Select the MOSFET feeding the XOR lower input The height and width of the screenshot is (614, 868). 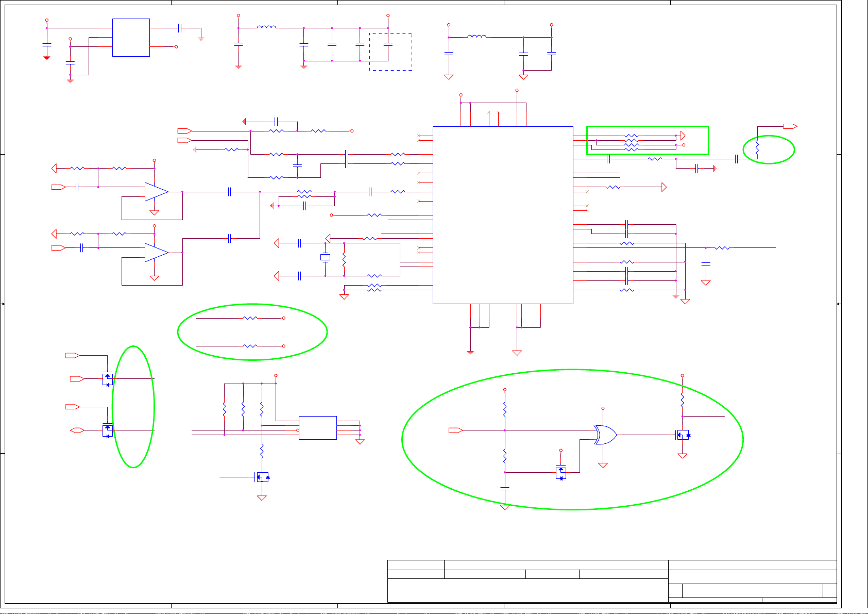(561, 472)
